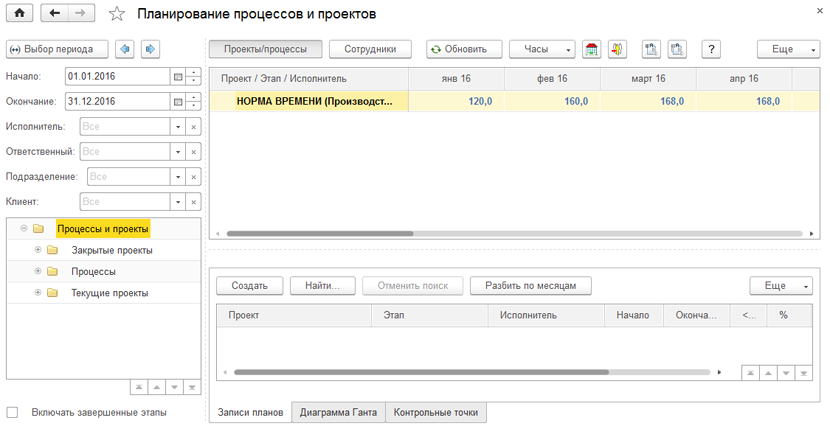Open the Часы units dropdown
The height and width of the screenshot is (426, 830).
[x=542, y=49]
